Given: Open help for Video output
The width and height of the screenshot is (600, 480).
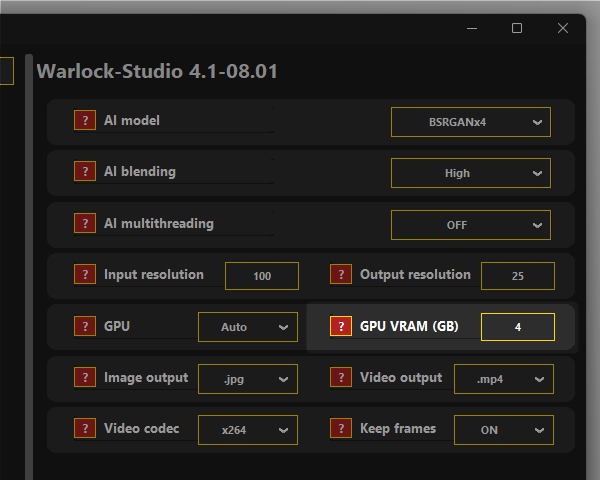Looking at the screenshot, I should pos(341,377).
